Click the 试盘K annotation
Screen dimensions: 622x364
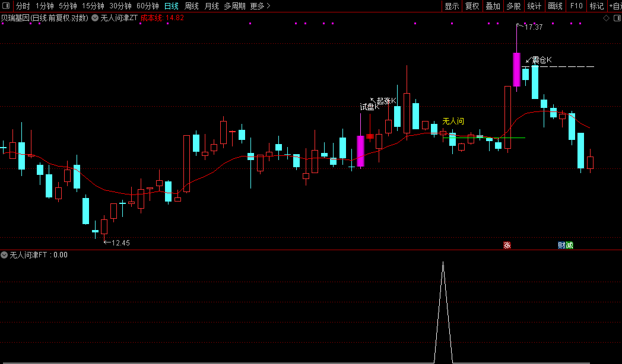tap(370, 107)
